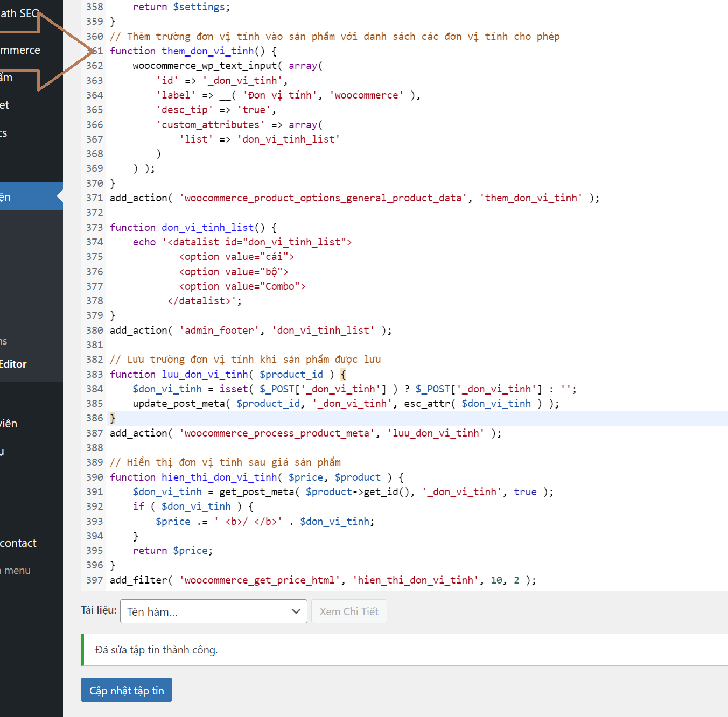Image resolution: width=728 pixels, height=717 pixels.
Task: Click the 'Cập nhật tập tin' button
Action: coord(127,690)
